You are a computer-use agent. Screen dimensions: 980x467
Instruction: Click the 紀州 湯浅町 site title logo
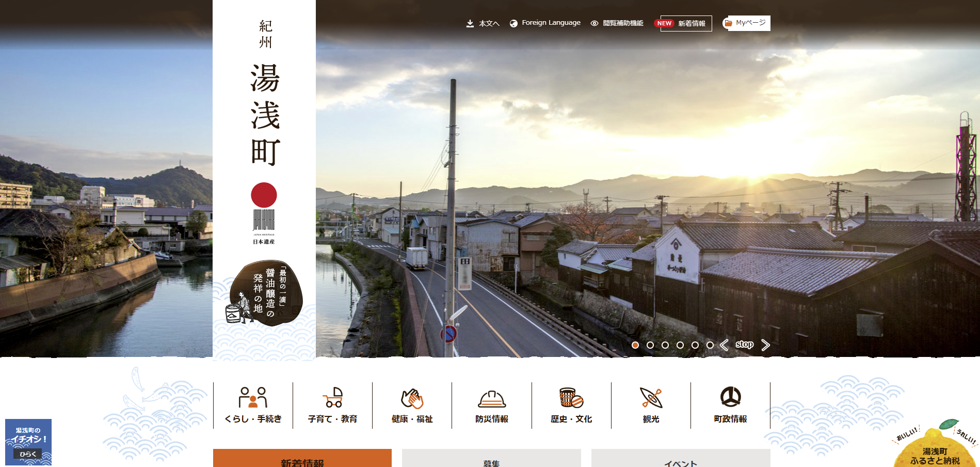[265, 93]
